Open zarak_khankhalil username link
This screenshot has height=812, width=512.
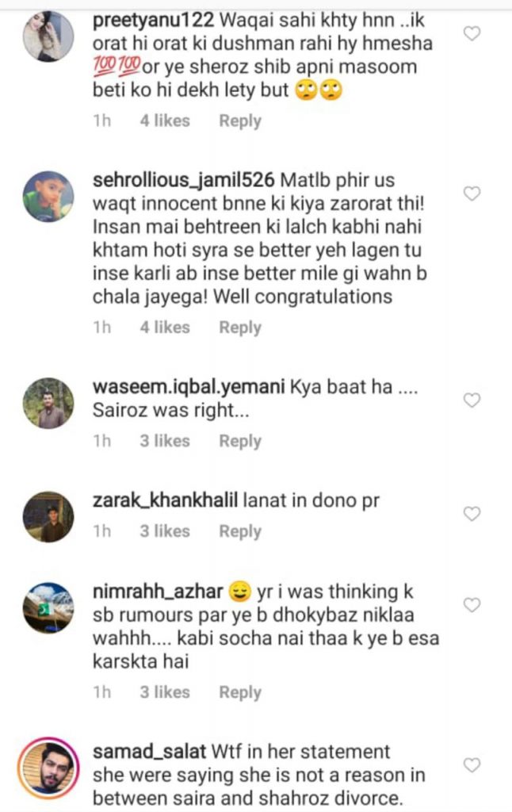point(165,501)
